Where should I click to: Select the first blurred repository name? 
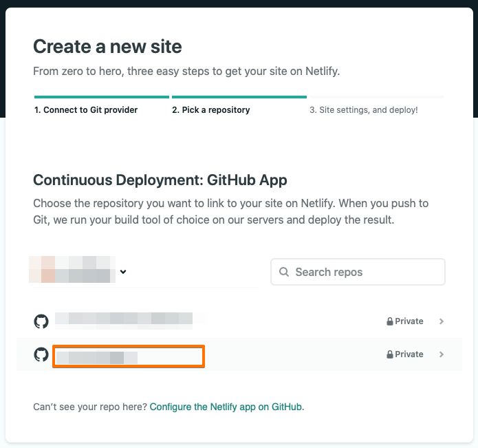[x=124, y=320]
